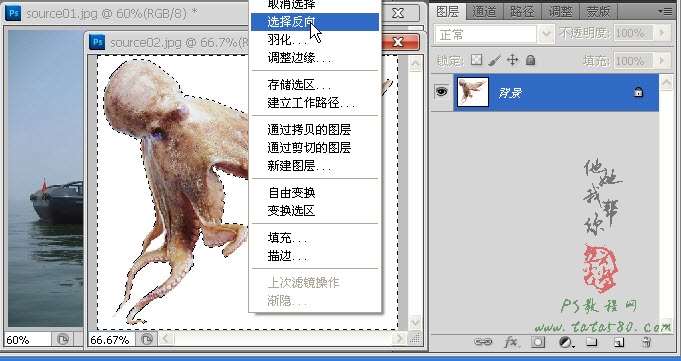Toggle lock transparent pixels
Screen dimensions: 681x361
(x=476, y=60)
